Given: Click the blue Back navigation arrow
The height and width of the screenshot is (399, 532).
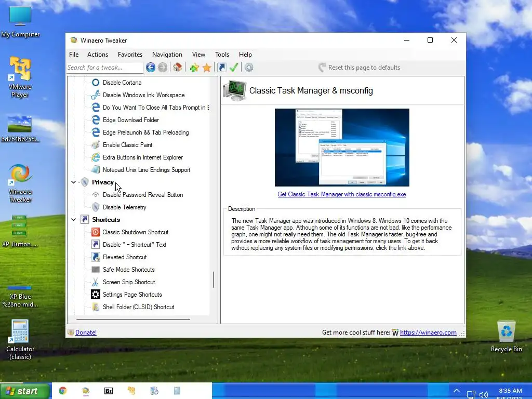Looking at the screenshot, I should 151,68.
